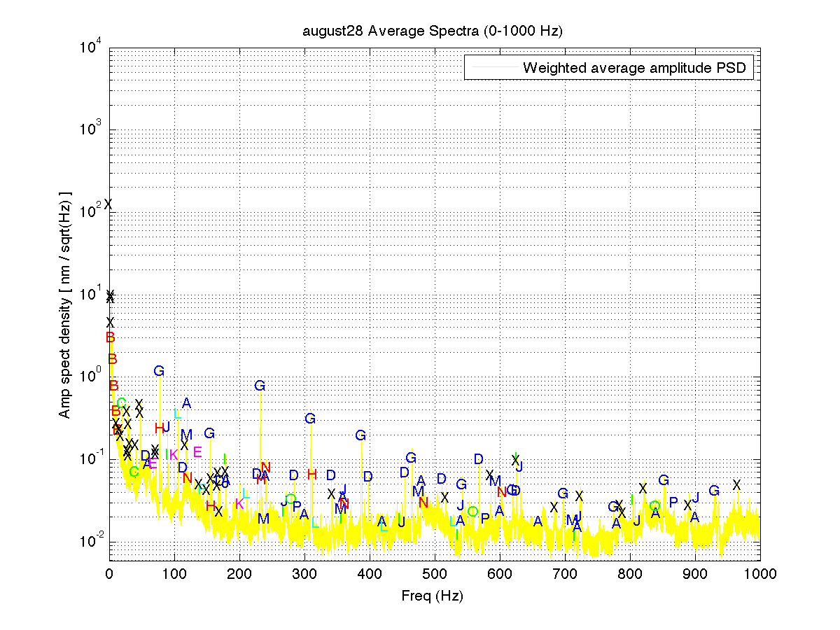Image resolution: width=840 pixels, height=630 pixels.
Task: Select the green O marker near 838 Hz
Action: 654,506
